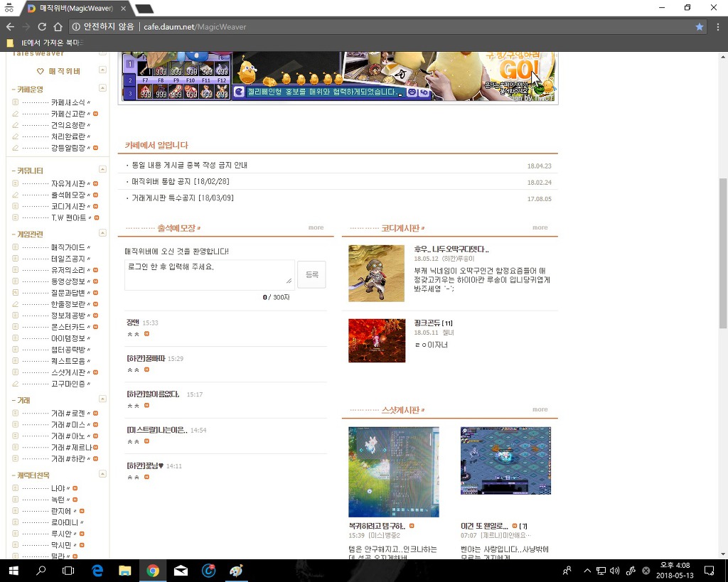Click the emoticon icon in the banner chat bar
The width and height of the screenshot is (728, 582).
pyautogui.click(x=412, y=92)
